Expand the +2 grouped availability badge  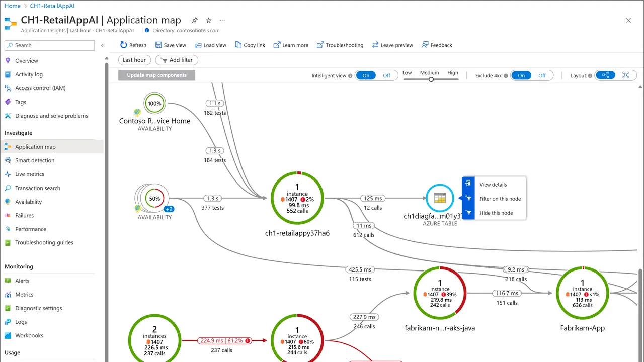tap(169, 209)
